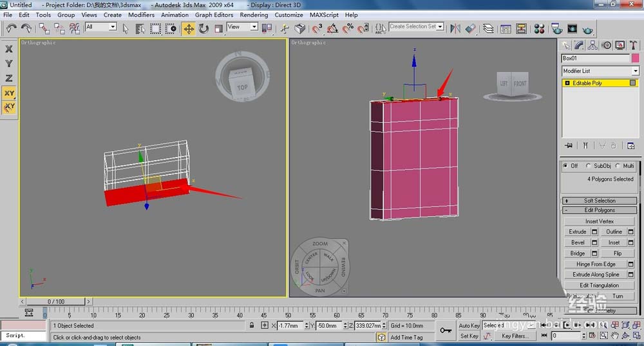Click the Quick Render teapot icon
This screenshot has height=346, width=644.
pyautogui.click(x=588, y=30)
